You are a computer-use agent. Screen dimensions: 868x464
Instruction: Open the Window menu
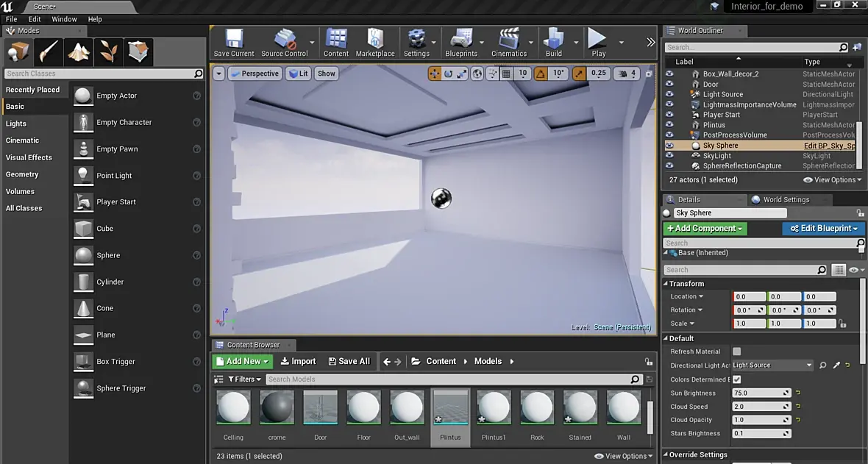64,19
